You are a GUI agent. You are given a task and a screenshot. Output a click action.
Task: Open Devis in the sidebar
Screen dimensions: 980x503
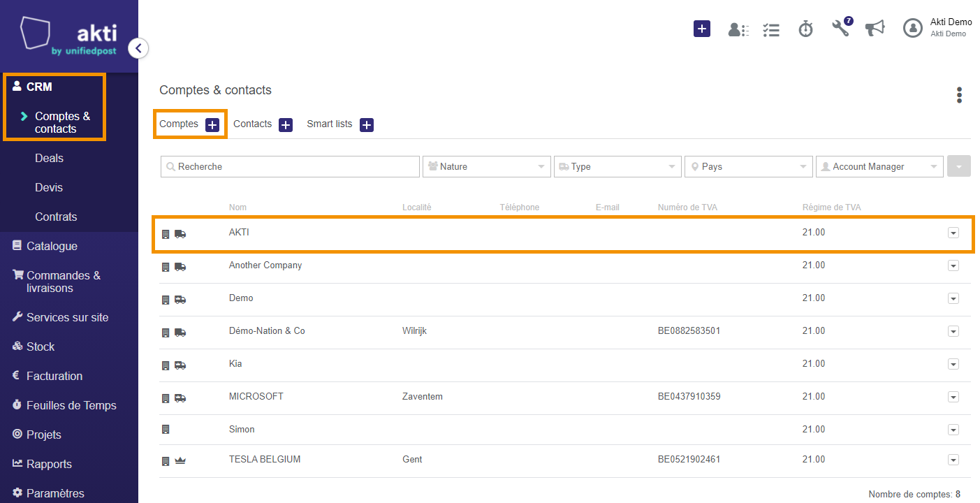point(49,187)
